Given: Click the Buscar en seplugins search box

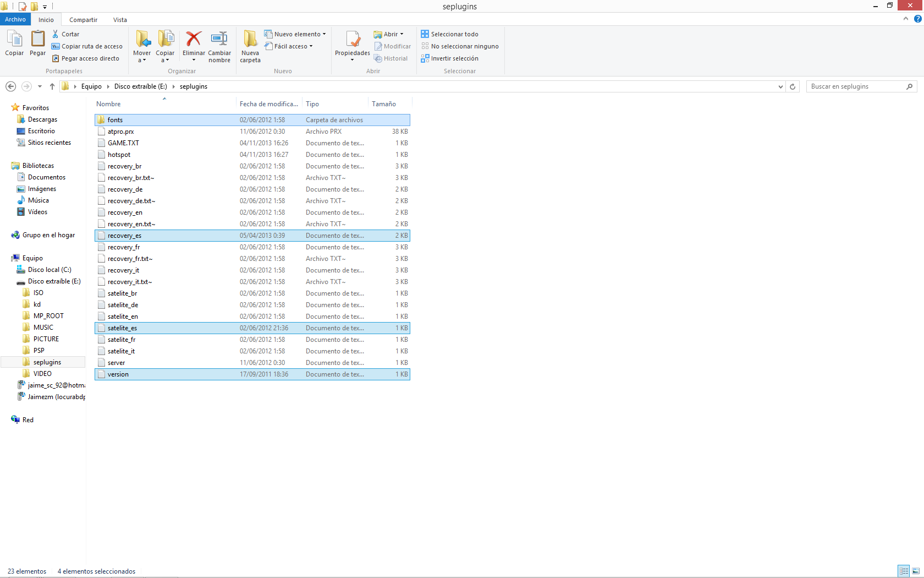Looking at the screenshot, I should point(856,86).
